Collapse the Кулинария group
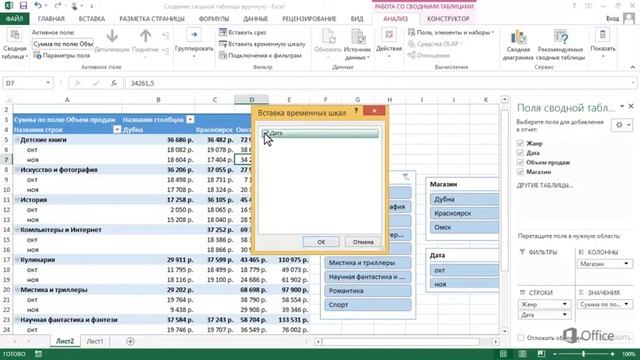 tap(17, 260)
